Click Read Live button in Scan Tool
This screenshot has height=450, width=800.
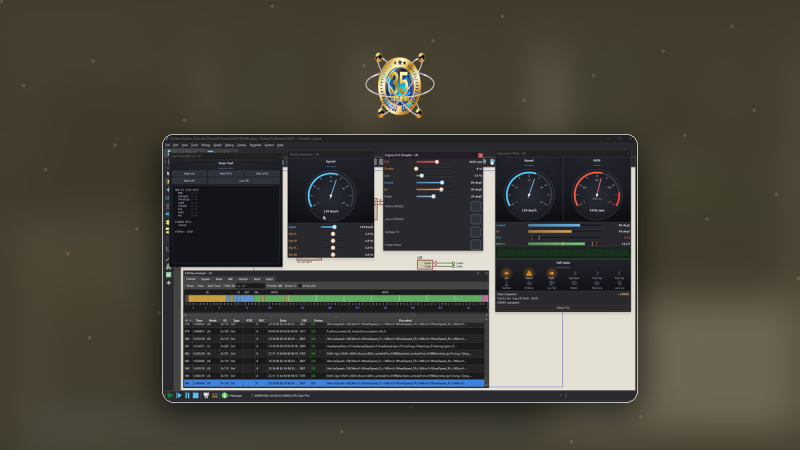pyautogui.click(x=189, y=173)
